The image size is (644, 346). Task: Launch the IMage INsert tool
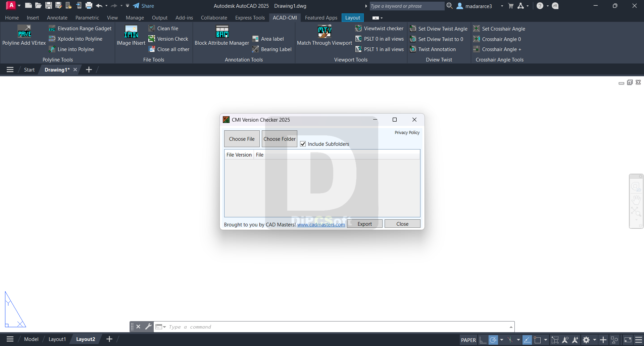click(131, 35)
